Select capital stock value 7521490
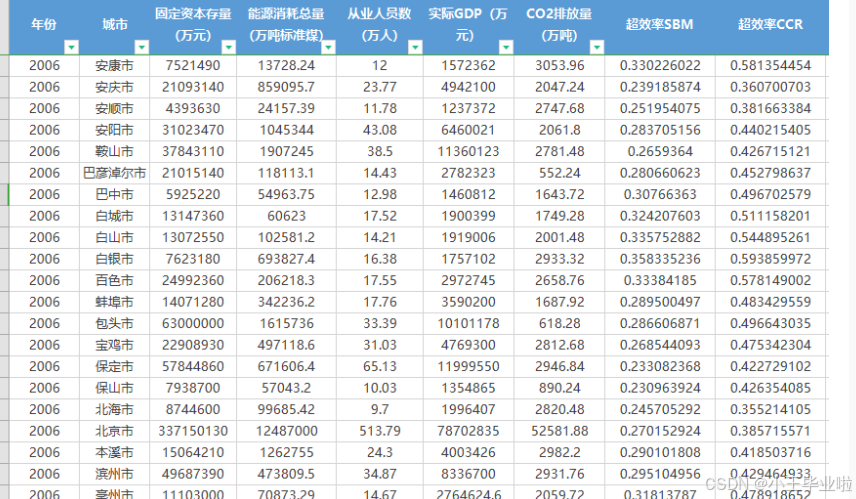 pos(193,66)
